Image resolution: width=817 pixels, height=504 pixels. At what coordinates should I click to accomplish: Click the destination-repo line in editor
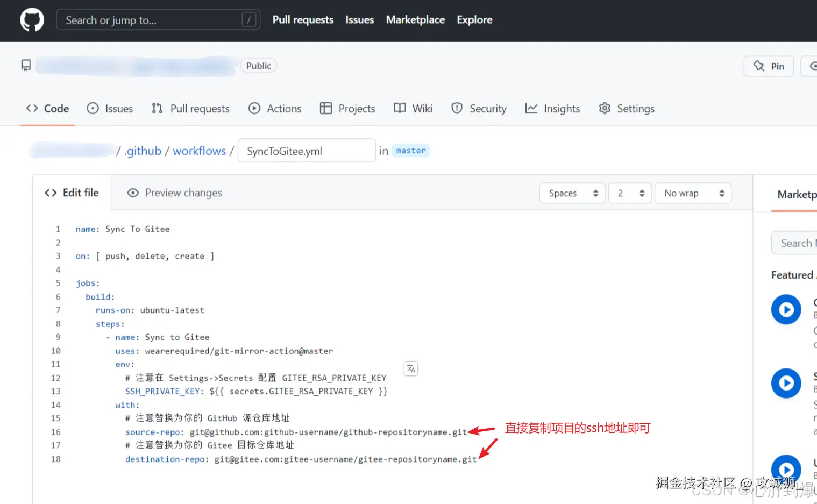pos(301,459)
